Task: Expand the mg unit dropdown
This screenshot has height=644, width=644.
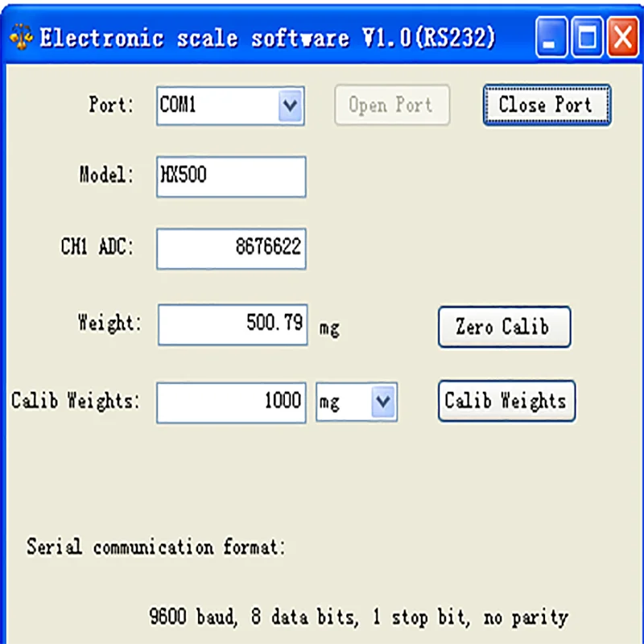Action: pyautogui.click(x=383, y=402)
